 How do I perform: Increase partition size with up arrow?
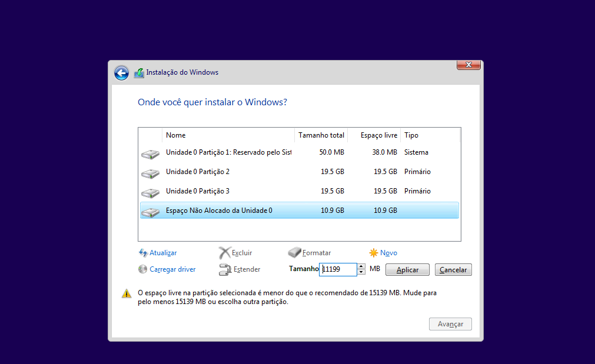(x=361, y=266)
